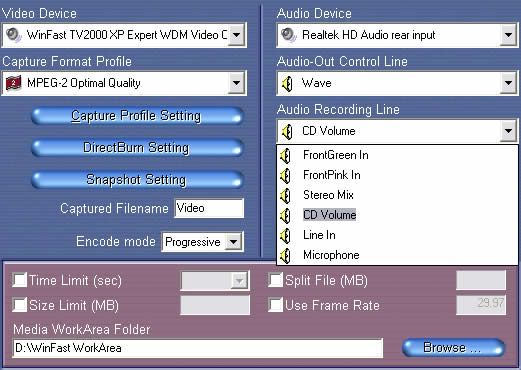Enable the Time Limit (sec) checkbox
This screenshot has width=521, height=370.
click(x=19, y=280)
